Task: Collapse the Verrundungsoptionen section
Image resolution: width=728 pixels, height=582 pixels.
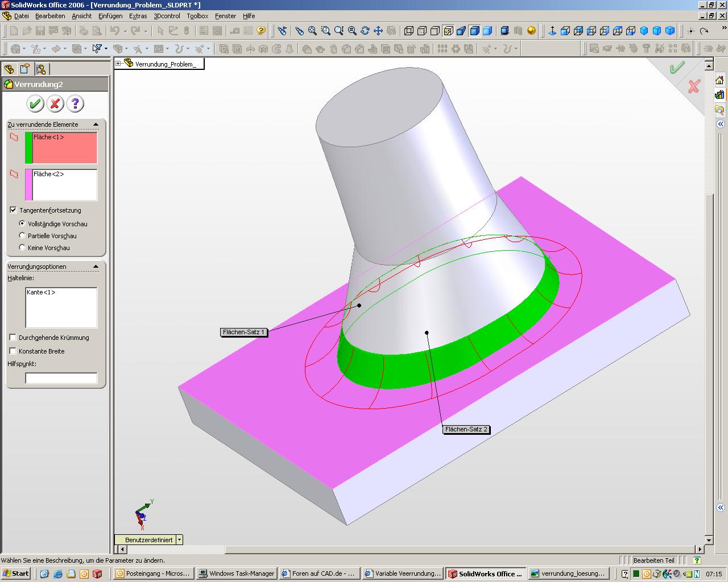Action: (96, 267)
